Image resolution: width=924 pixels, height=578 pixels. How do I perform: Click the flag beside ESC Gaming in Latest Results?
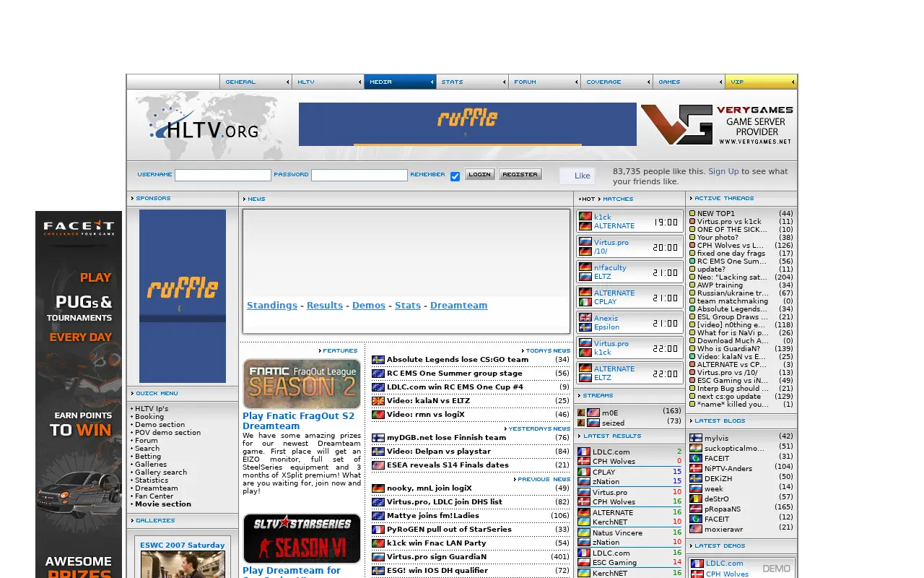click(584, 563)
